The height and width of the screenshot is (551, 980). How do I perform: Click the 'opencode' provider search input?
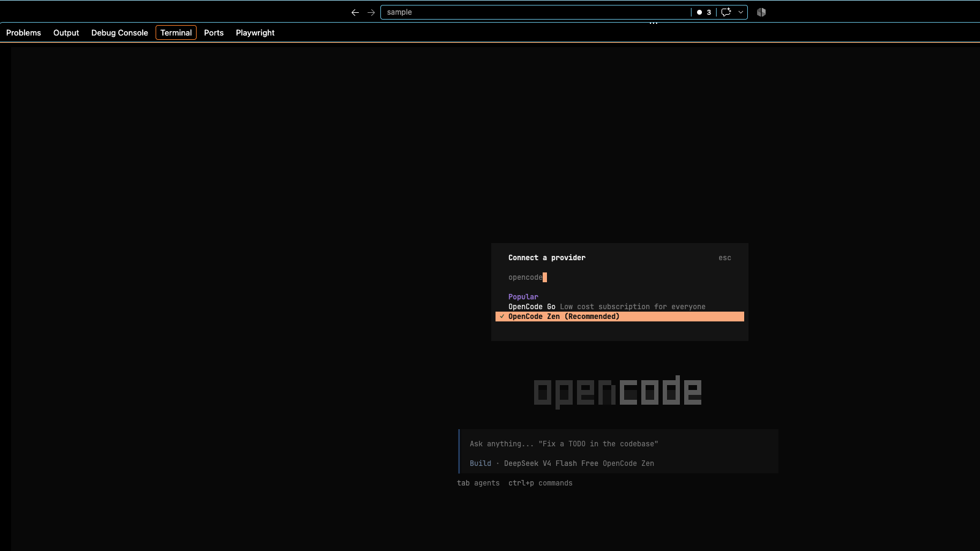click(x=619, y=277)
